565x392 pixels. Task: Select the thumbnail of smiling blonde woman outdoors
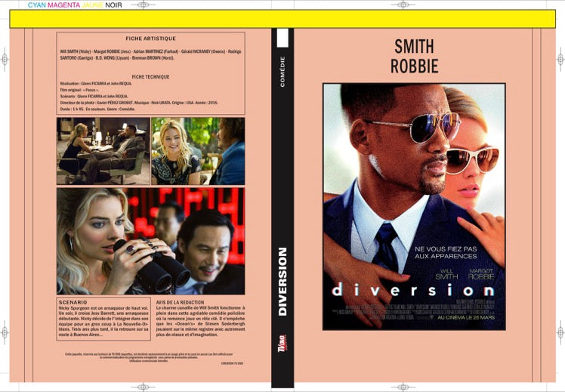coord(198,151)
